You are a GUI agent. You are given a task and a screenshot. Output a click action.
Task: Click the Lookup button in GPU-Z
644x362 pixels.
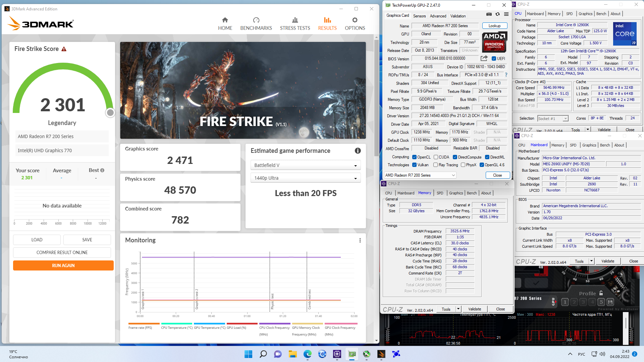(x=494, y=26)
